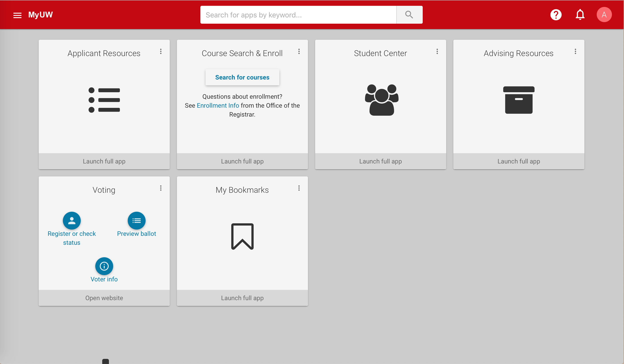Expand Applicant Resources widget options menu

point(161,51)
